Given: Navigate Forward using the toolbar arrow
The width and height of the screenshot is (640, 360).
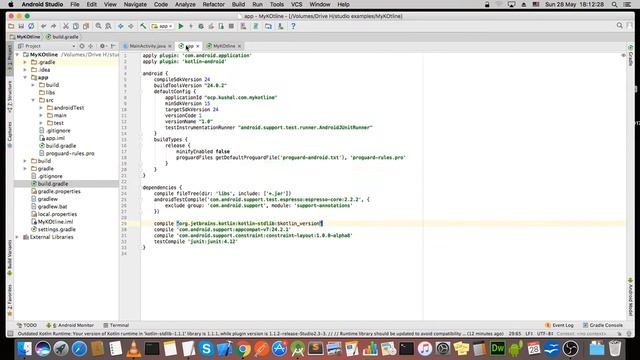Looking at the screenshot, I should [131, 26].
